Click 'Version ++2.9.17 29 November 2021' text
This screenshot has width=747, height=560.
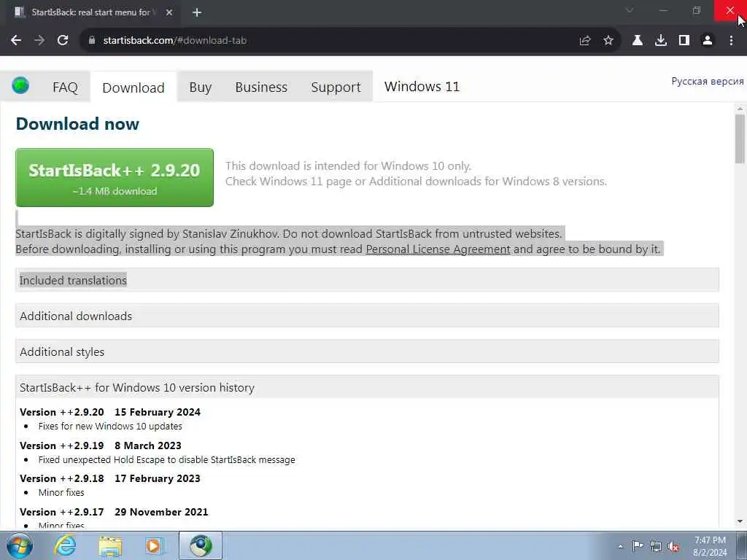(x=114, y=512)
